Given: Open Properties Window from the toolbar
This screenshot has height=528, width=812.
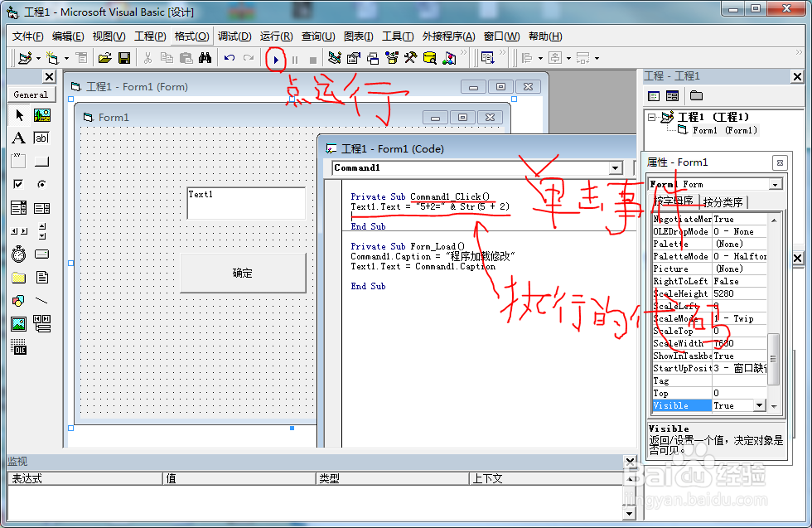Looking at the screenshot, I should (354, 58).
